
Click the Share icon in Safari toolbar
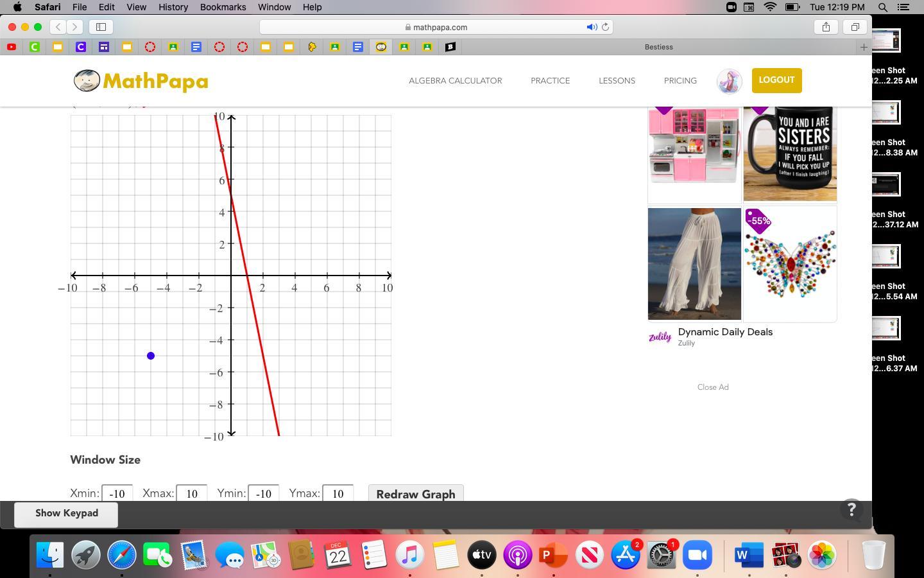[x=826, y=27]
